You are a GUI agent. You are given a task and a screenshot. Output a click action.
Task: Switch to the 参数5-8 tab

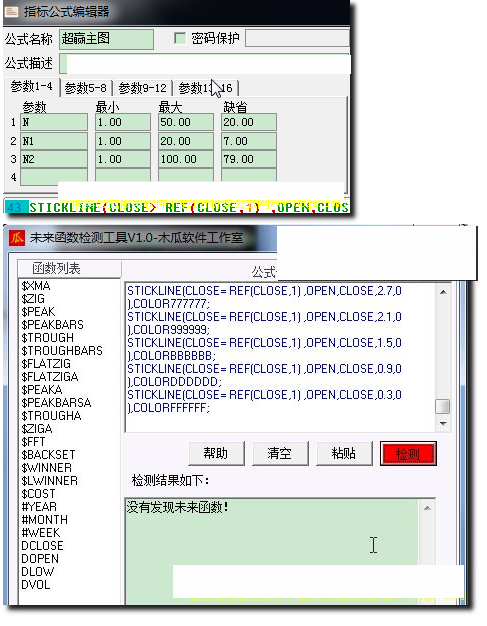pos(85,87)
